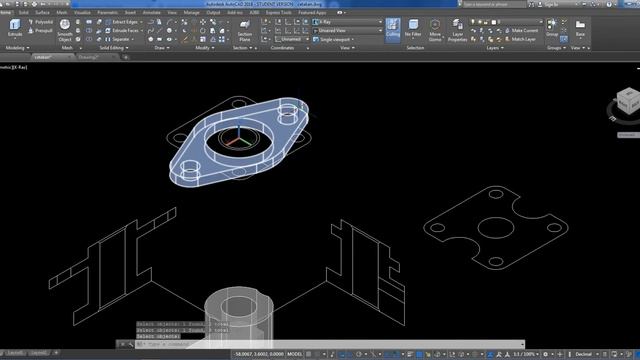
Task: Select the Move tool in Modify panel
Action: (203, 22)
